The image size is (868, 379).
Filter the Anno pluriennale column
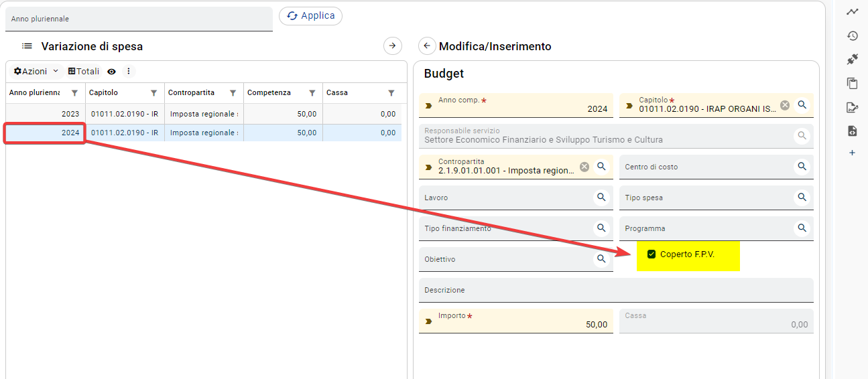tap(74, 93)
